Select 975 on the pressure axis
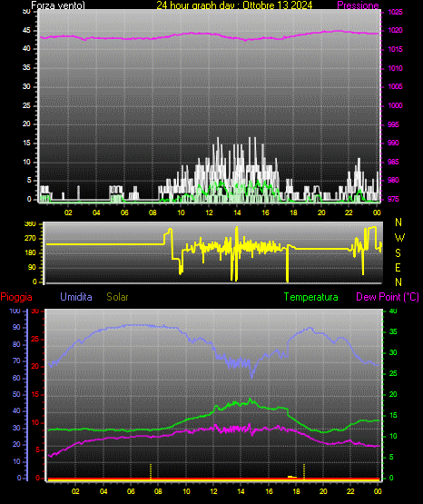This screenshot has width=423, height=504. [x=393, y=199]
